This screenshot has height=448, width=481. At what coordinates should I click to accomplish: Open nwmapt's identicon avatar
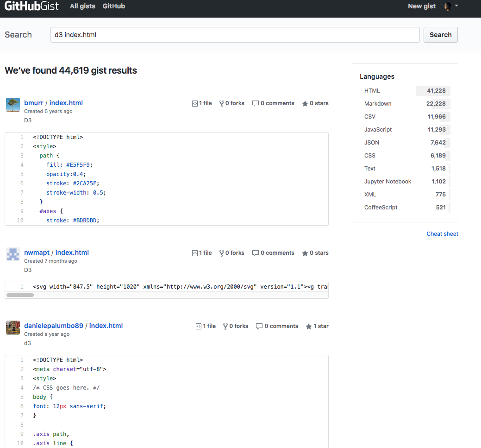[13, 254]
